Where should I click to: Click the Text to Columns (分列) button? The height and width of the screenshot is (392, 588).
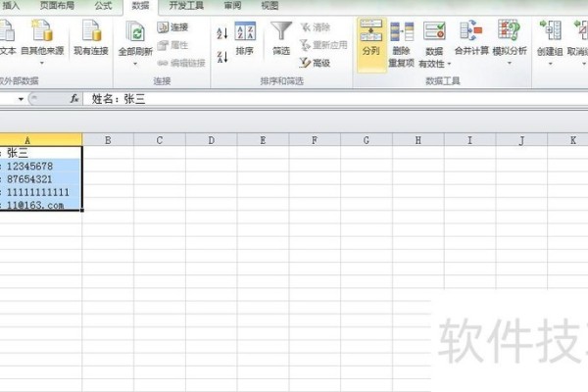(371, 44)
